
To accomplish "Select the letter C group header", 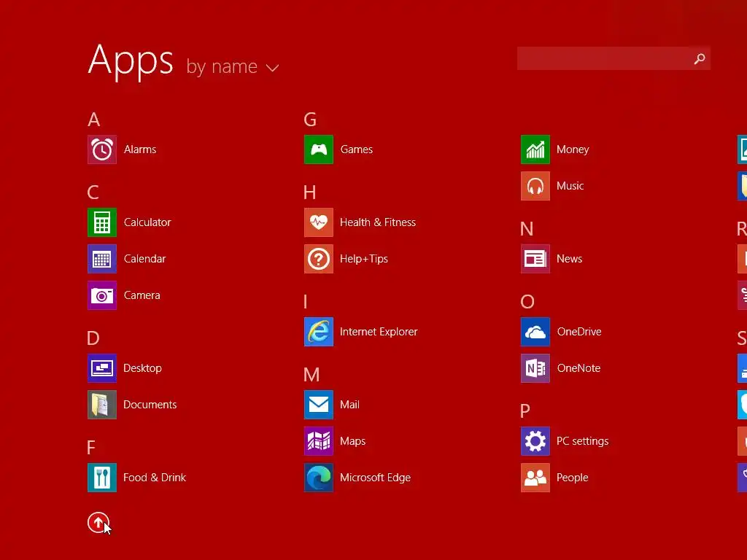I will coord(93,192).
